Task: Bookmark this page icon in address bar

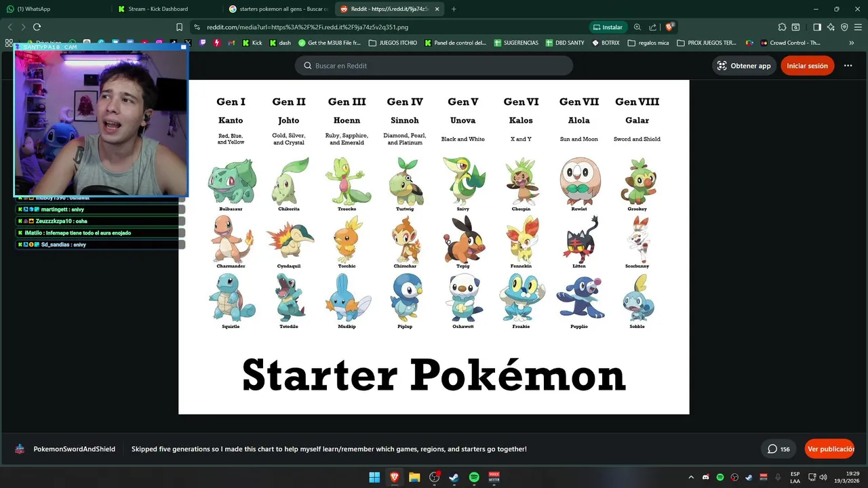Action: tap(179, 27)
